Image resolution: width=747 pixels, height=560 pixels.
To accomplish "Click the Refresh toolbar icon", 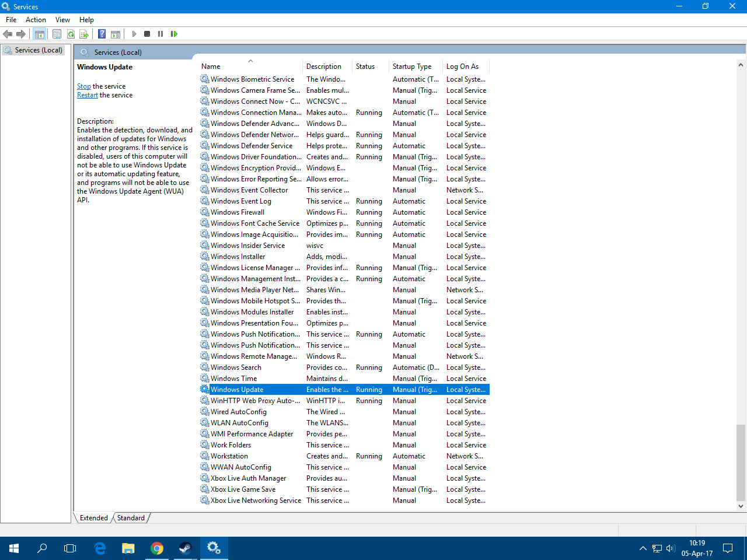I will point(71,34).
